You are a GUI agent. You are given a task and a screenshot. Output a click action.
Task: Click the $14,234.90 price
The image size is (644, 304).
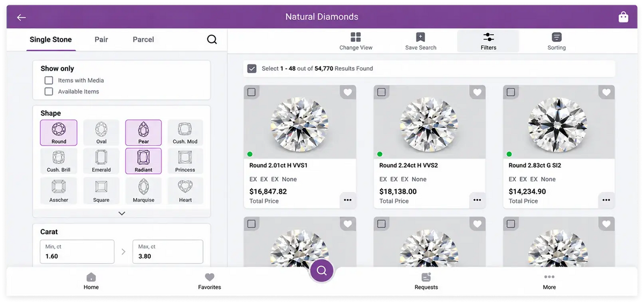(x=527, y=192)
